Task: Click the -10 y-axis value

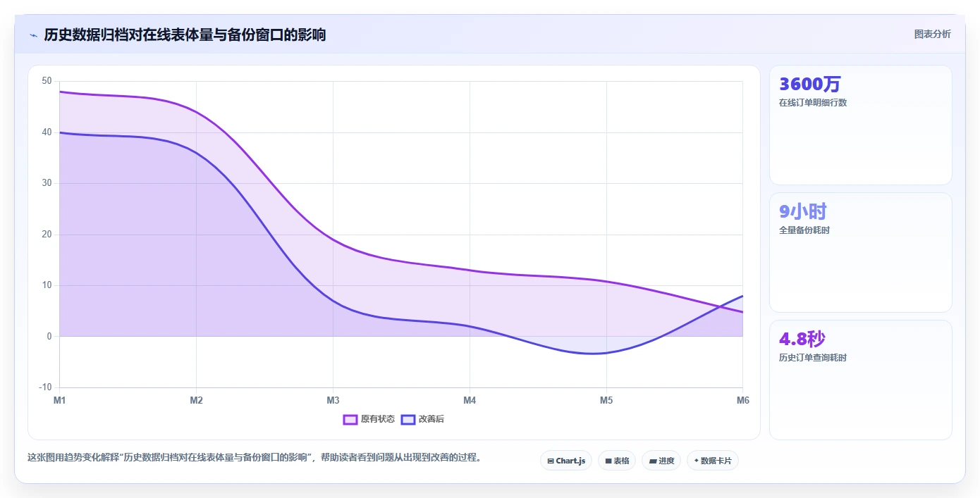Action: pyautogui.click(x=45, y=387)
